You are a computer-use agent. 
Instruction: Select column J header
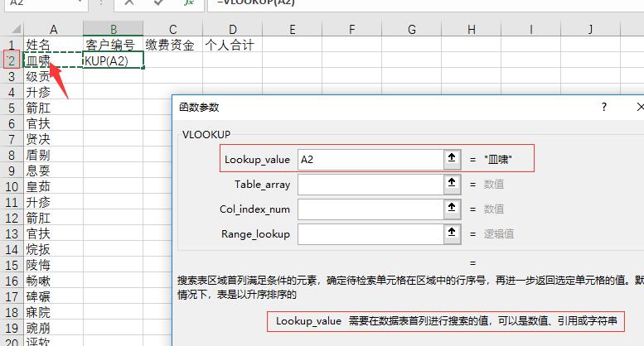point(591,29)
